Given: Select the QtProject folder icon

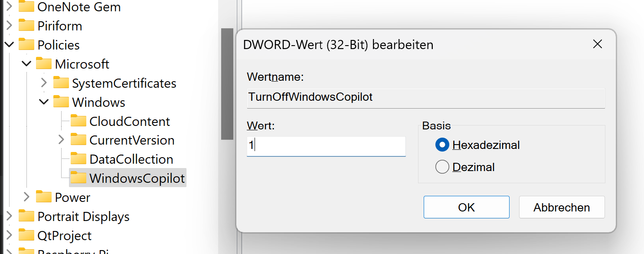Looking at the screenshot, I should pos(26,235).
